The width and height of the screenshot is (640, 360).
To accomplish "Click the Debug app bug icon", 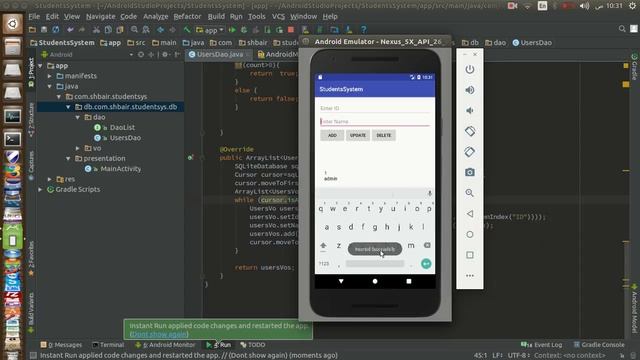I will (x=244, y=30).
